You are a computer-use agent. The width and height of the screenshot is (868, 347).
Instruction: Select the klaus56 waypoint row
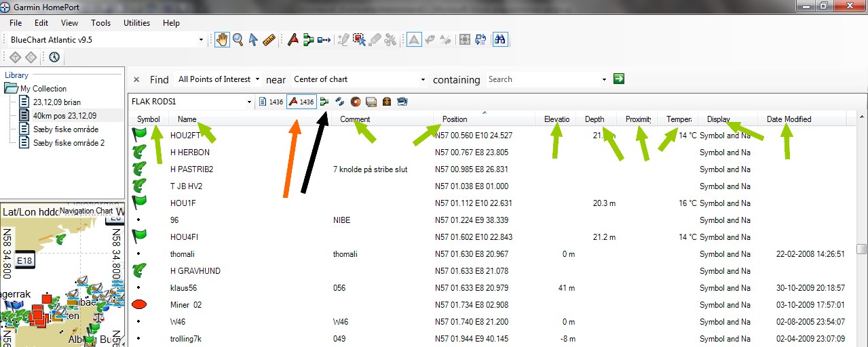pos(492,288)
